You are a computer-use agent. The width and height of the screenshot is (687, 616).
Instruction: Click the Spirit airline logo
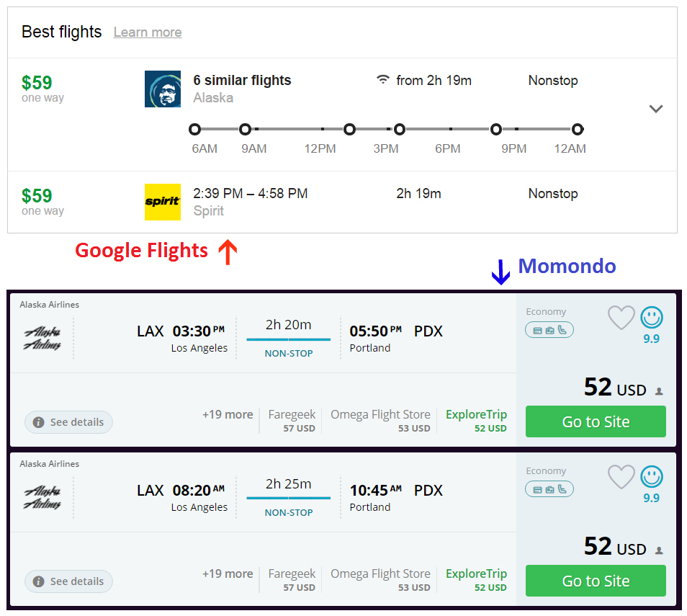163,202
